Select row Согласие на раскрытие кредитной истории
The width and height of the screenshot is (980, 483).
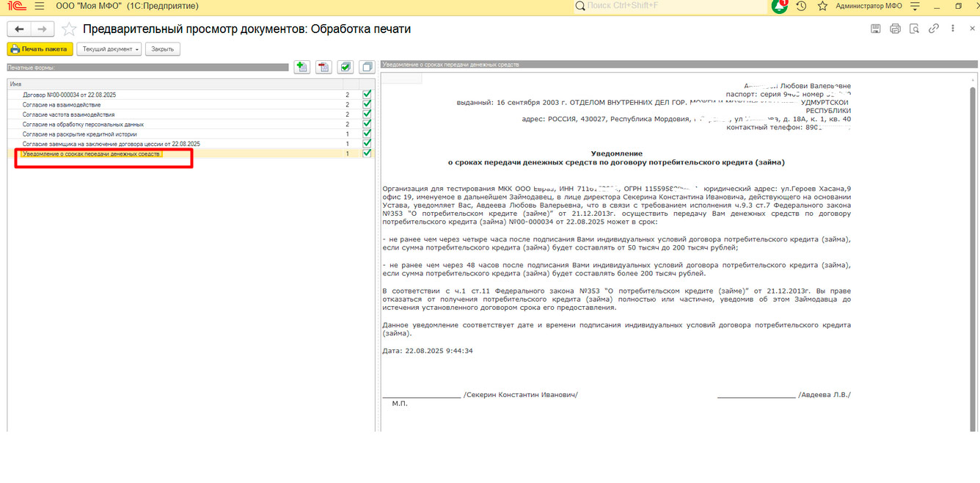(191, 134)
